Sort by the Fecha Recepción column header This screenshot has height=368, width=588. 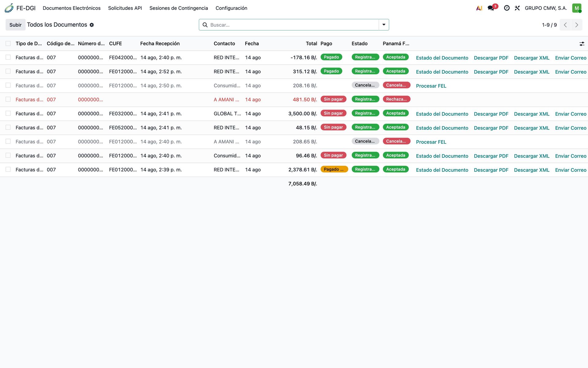[x=160, y=44]
